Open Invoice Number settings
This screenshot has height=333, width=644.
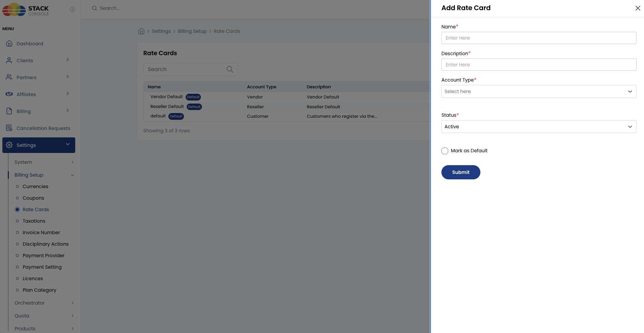[x=41, y=232]
